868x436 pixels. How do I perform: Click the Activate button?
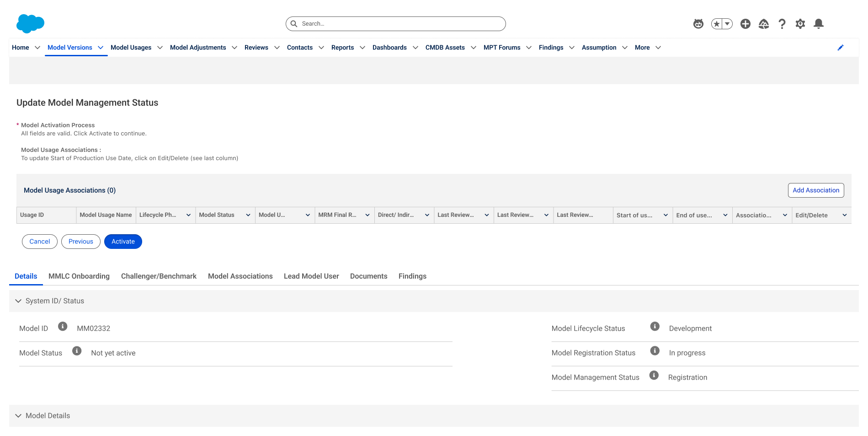coord(123,242)
